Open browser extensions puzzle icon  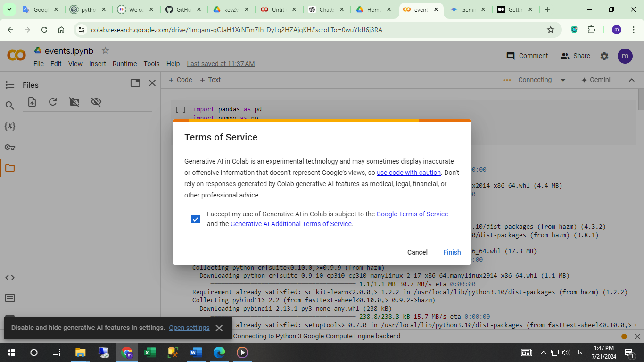pyautogui.click(x=591, y=30)
